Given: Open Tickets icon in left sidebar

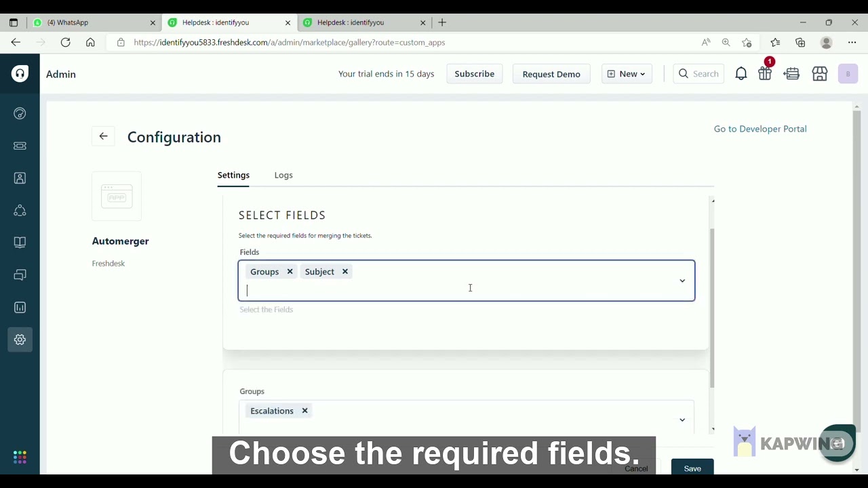Looking at the screenshot, I should pos(20,146).
